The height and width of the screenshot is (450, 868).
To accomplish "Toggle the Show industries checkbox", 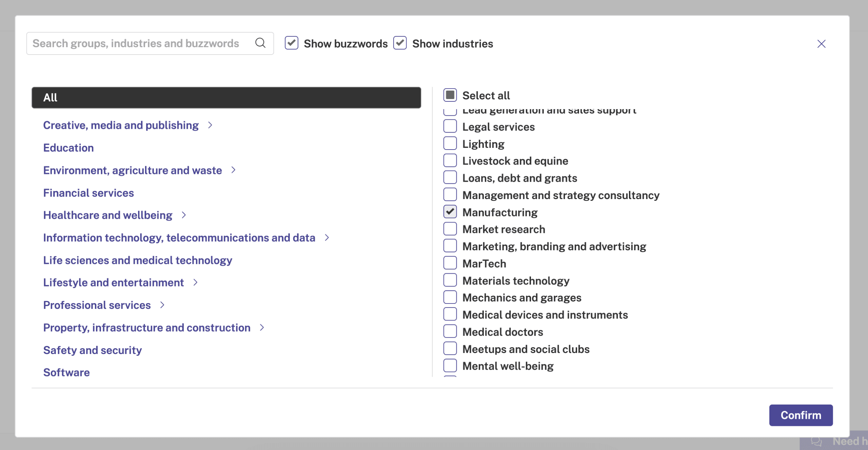I will pyautogui.click(x=400, y=43).
